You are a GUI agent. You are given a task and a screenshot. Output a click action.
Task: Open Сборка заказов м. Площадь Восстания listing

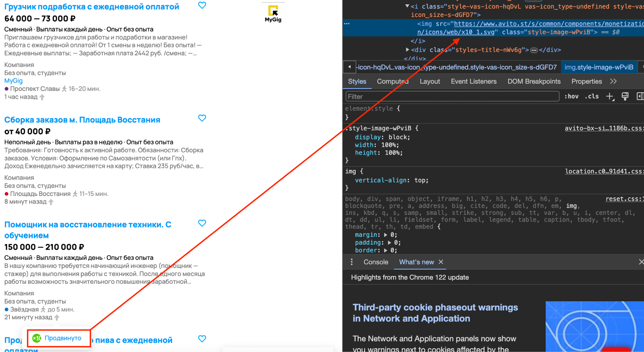(82, 120)
